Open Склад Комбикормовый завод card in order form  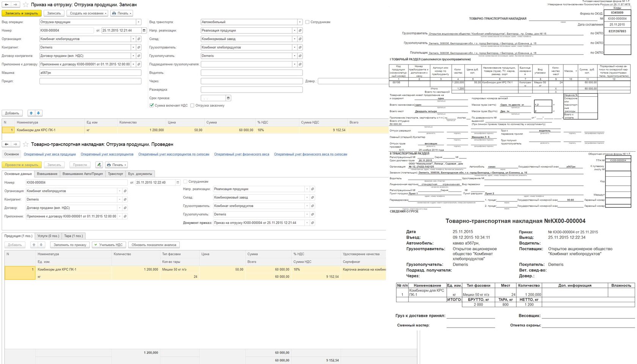tap(300, 39)
